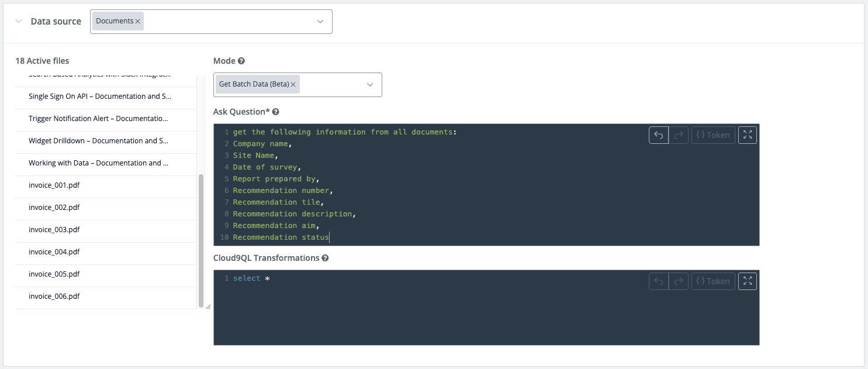
Task: Open the Data source dropdown arrow
Action: pyautogui.click(x=320, y=22)
